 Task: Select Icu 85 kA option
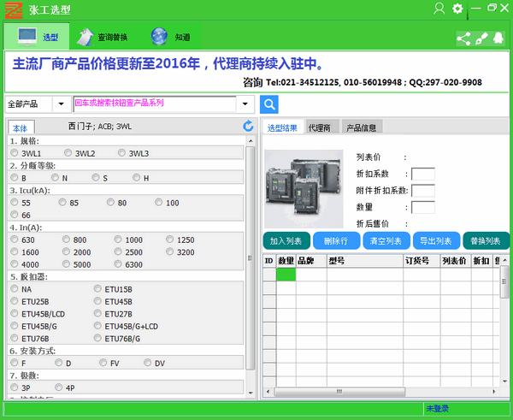point(62,203)
